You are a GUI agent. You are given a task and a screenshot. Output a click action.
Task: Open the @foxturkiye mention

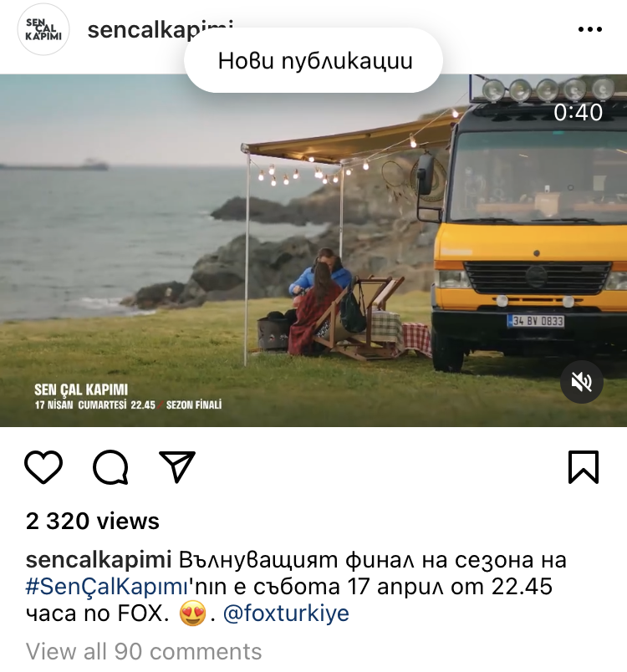286,613
